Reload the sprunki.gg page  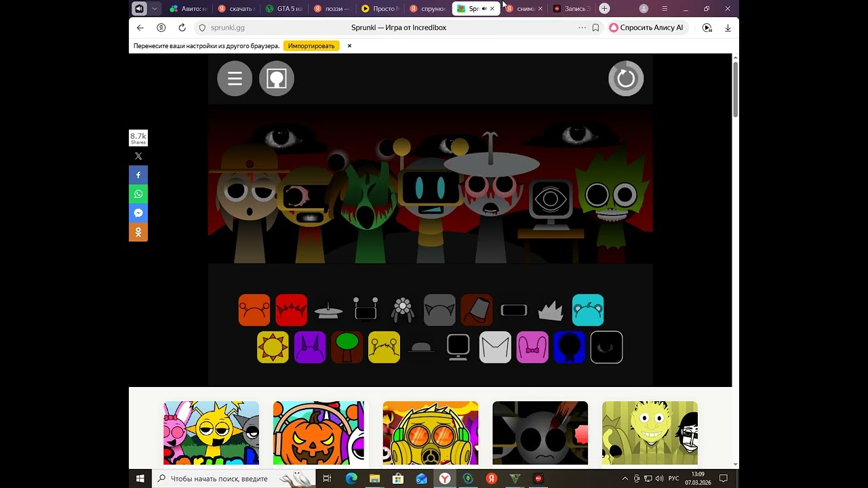tap(182, 28)
